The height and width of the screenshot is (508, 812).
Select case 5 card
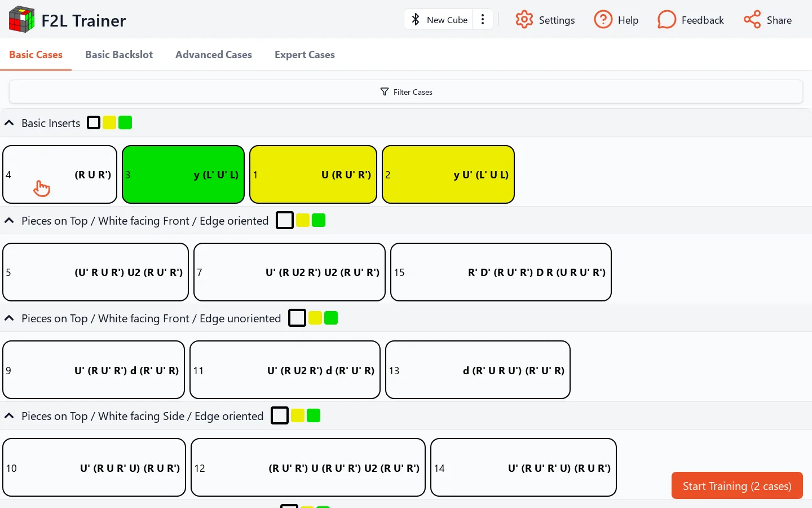tap(95, 272)
